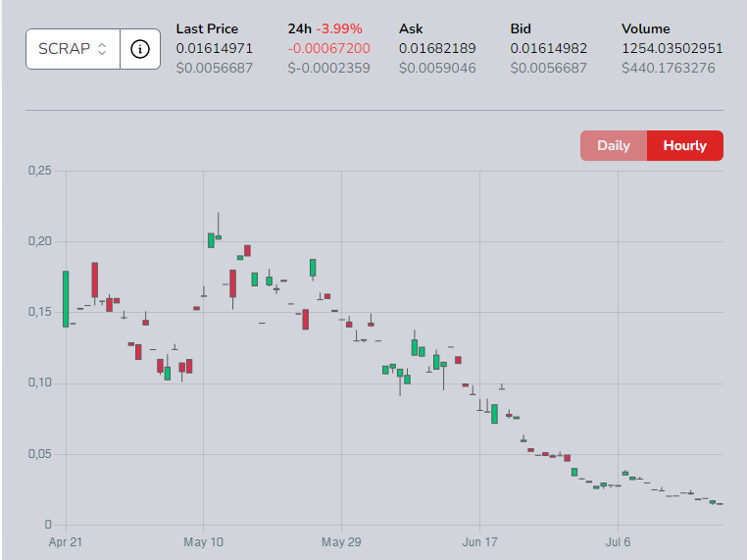
Task: Select the Volume value 1254.03502951
Action: (x=672, y=49)
